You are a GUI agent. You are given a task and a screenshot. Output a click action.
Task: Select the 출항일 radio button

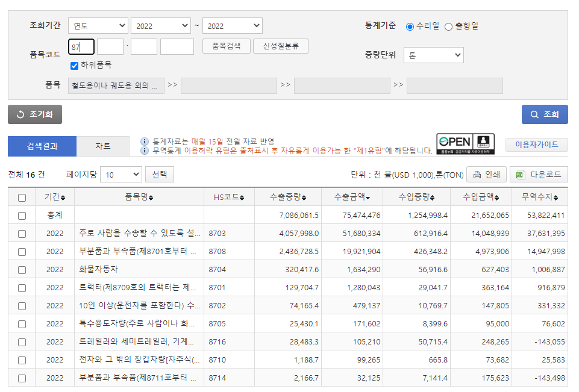(448, 26)
